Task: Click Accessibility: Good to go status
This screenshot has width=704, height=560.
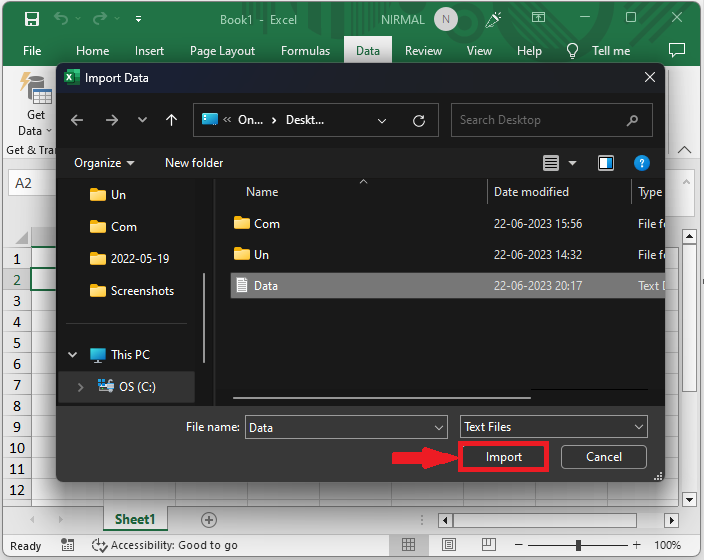Action: (165, 545)
